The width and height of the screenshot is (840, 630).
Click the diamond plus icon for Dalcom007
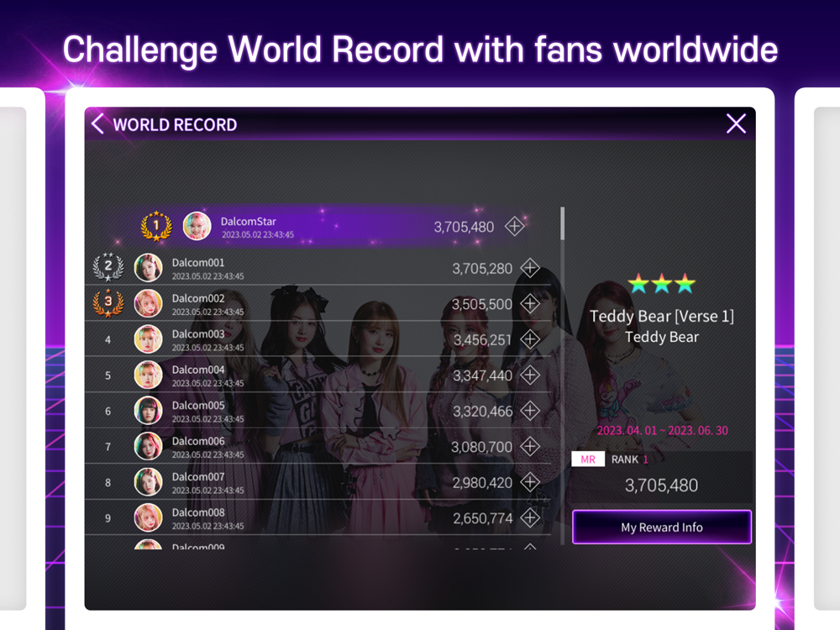(530, 482)
